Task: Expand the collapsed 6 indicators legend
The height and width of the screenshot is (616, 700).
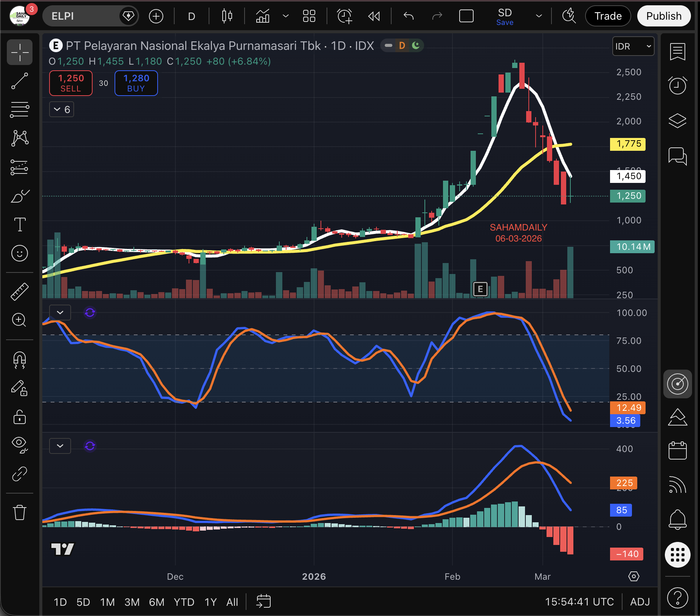Action: 62,110
